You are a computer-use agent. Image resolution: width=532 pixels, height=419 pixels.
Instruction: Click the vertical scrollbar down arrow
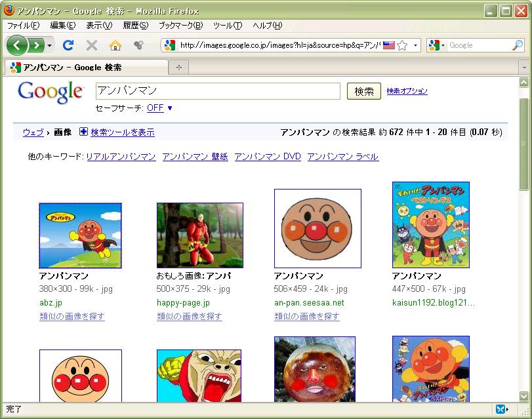(x=524, y=396)
